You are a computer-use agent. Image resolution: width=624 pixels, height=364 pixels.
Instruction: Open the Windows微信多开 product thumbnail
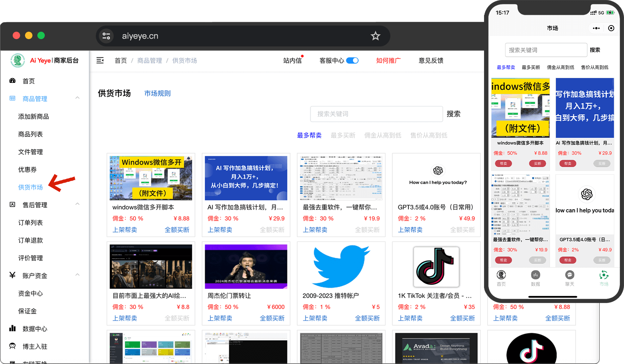point(151,178)
